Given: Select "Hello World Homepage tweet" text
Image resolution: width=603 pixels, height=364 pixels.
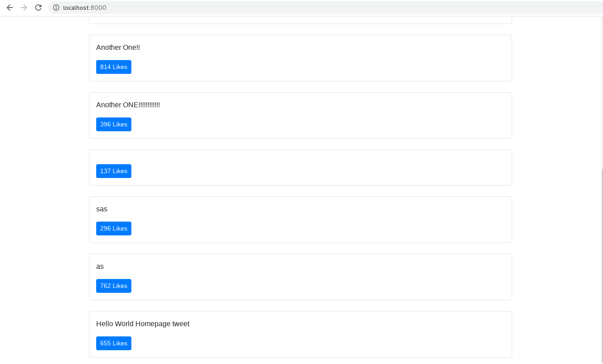Looking at the screenshot, I should (143, 324).
